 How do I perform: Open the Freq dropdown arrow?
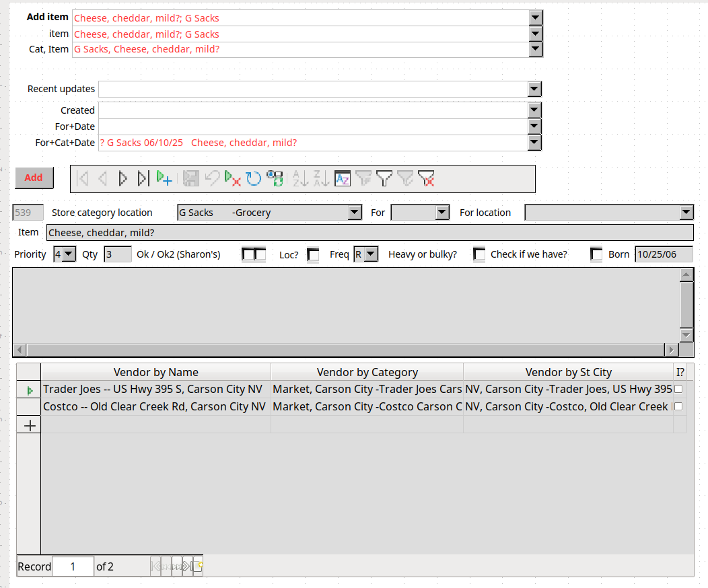(x=371, y=254)
